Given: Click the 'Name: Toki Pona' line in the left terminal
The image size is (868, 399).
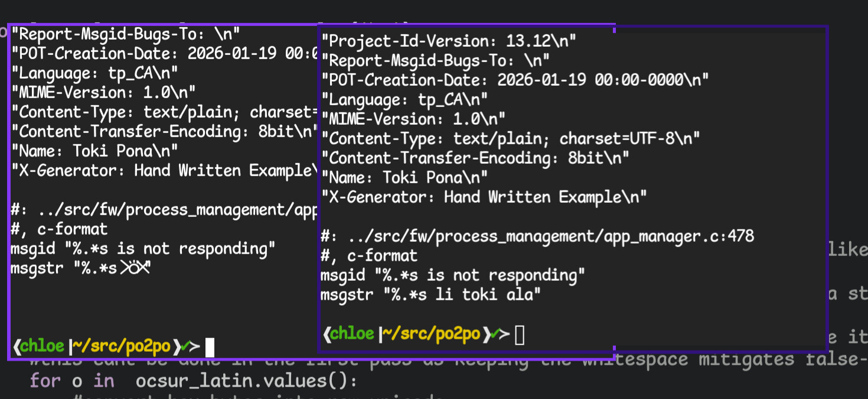Looking at the screenshot, I should [94, 151].
